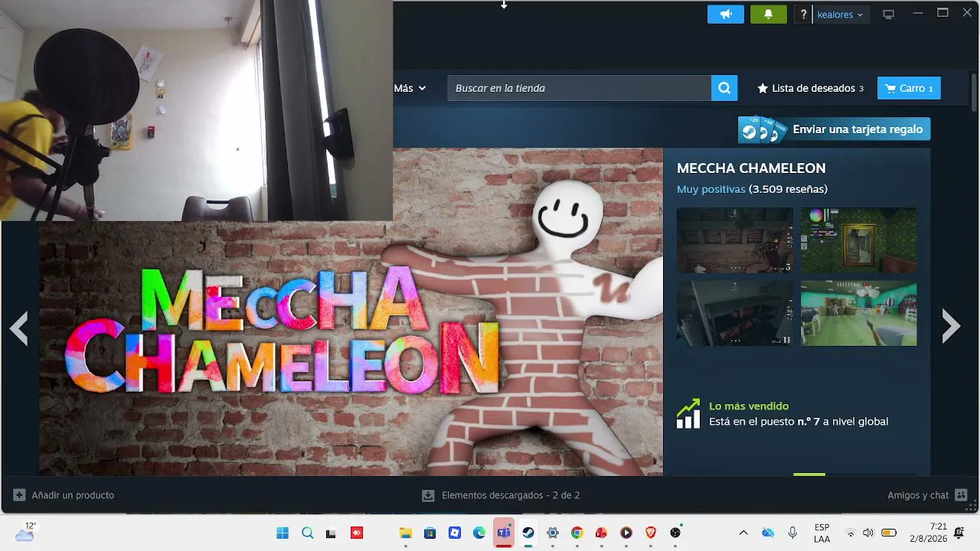Go to previous featured game arrow
The width and height of the screenshot is (980, 551).
[x=19, y=328]
